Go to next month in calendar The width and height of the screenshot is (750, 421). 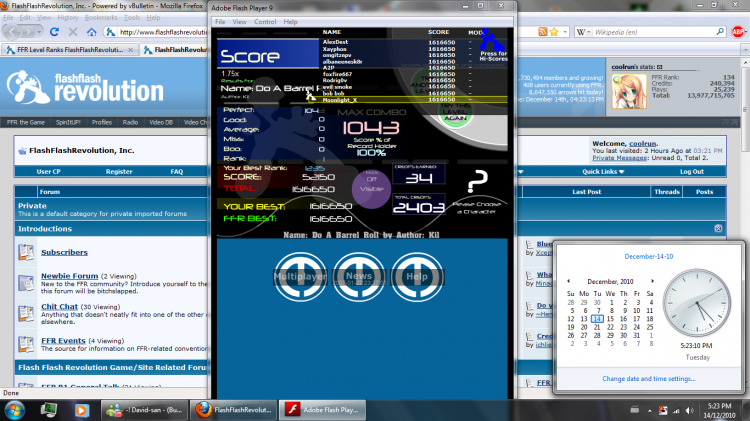click(652, 281)
